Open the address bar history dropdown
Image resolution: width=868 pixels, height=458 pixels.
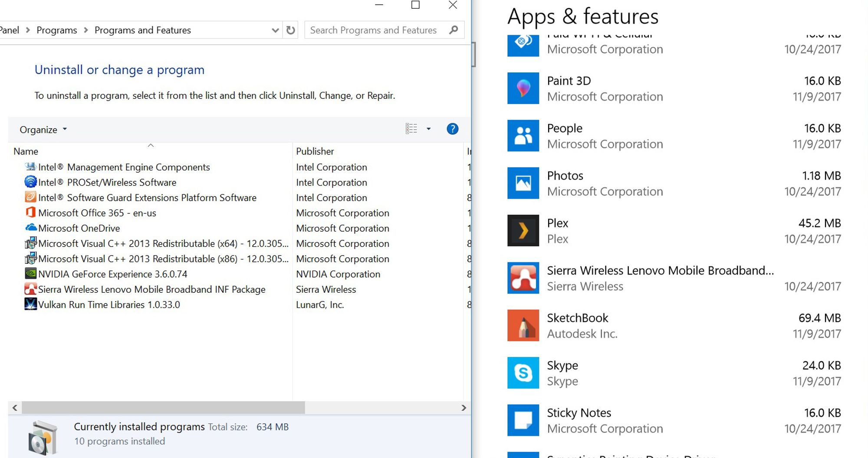click(275, 30)
